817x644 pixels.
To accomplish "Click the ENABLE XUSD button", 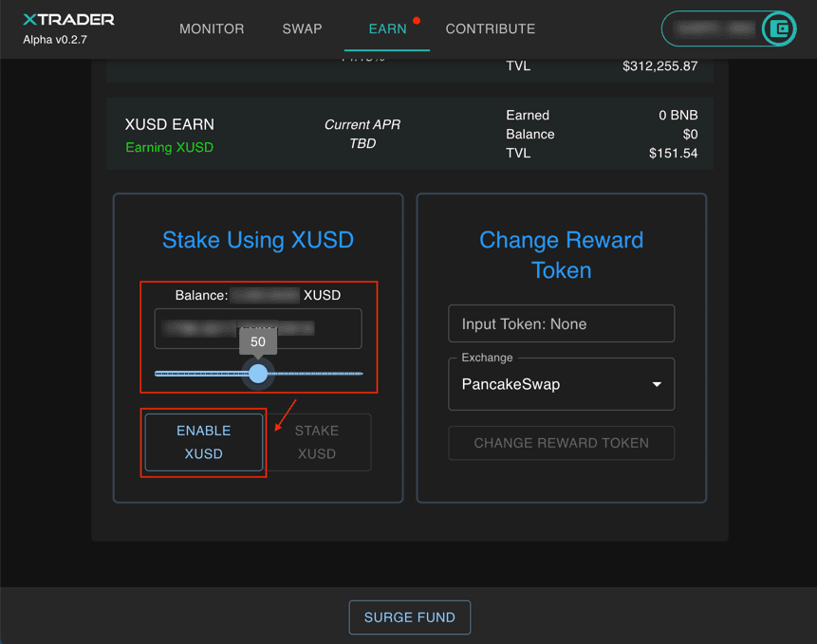I will pyautogui.click(x=204, y=442).
